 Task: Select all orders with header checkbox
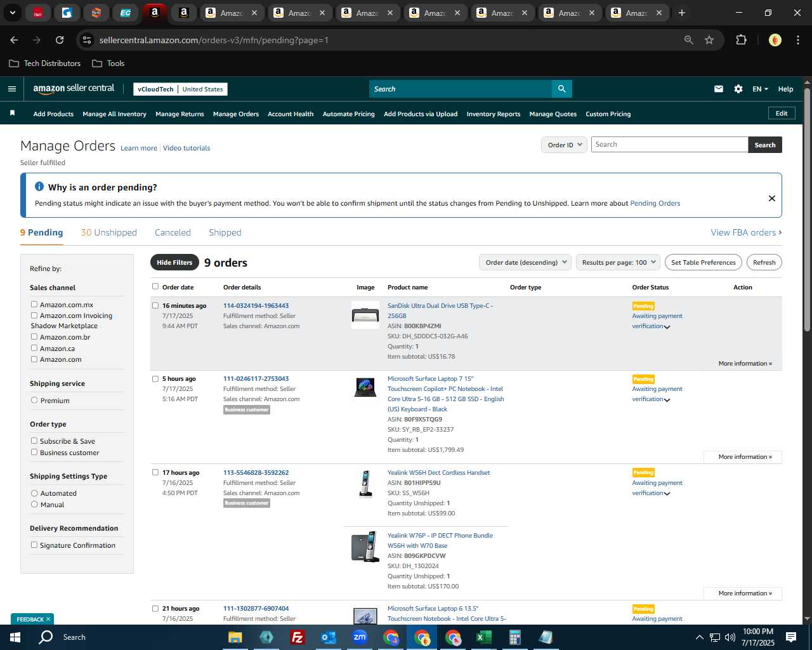coord(155,286)
